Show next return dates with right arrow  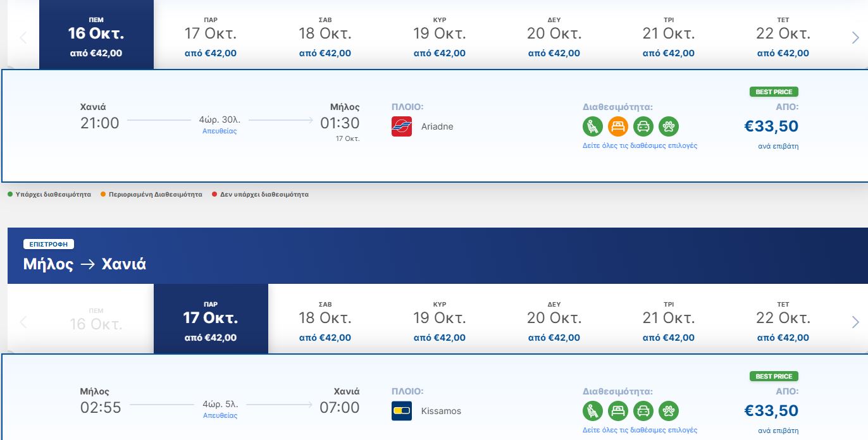click(x=855, y=322)
